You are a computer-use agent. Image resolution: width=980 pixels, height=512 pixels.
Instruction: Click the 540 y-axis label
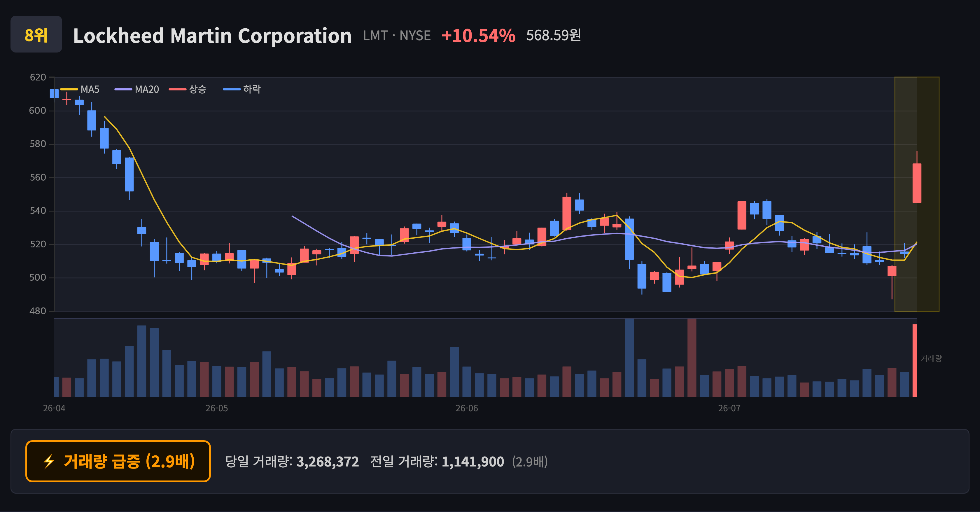(38, 211)
